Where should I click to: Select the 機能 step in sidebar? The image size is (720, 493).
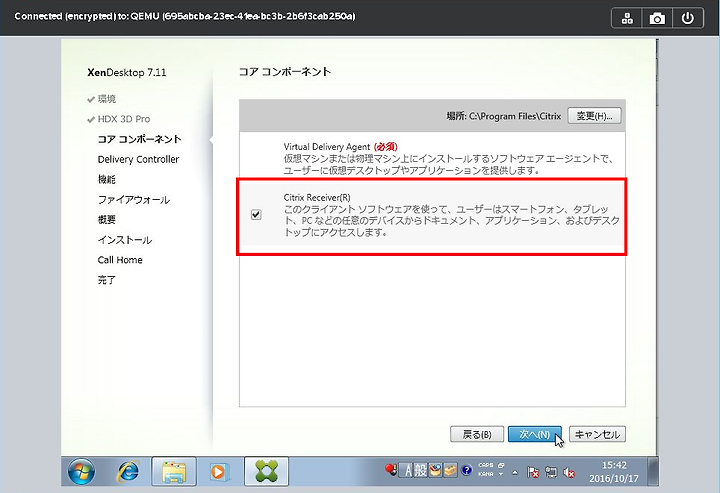pyautogui.click(x=107, y=179)
